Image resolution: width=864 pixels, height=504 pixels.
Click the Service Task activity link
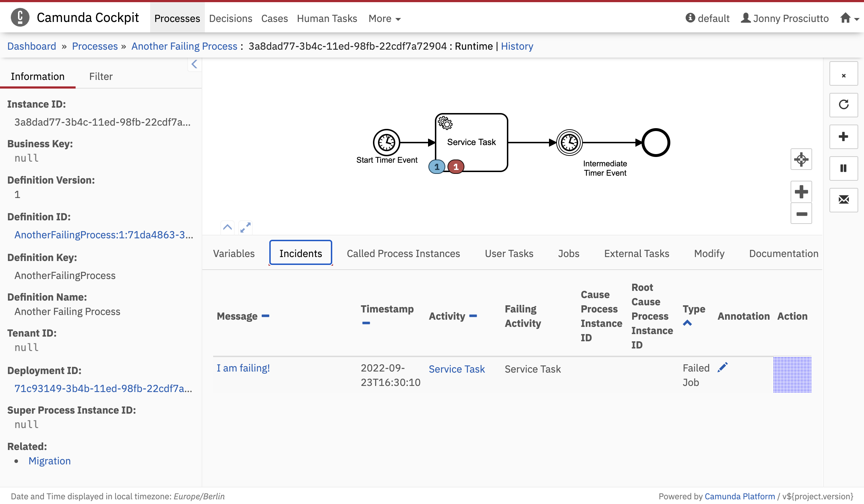(x=457, y=369)
